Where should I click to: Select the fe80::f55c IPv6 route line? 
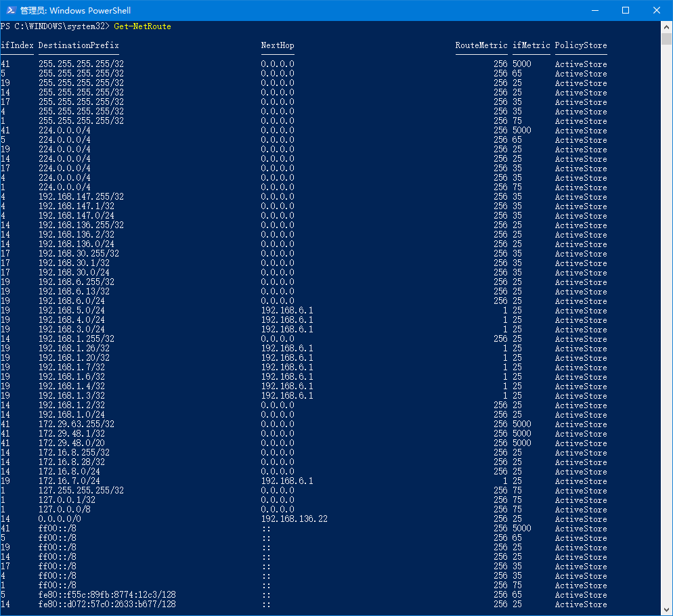pos(106,594)
